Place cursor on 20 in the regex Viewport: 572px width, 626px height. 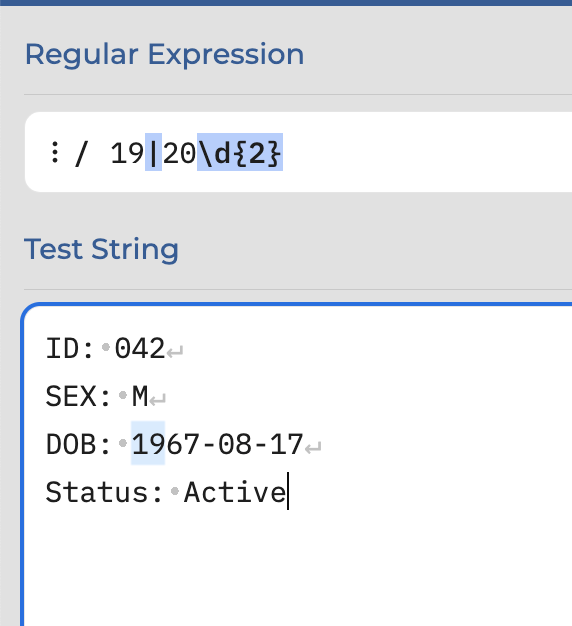pos(179,153)
